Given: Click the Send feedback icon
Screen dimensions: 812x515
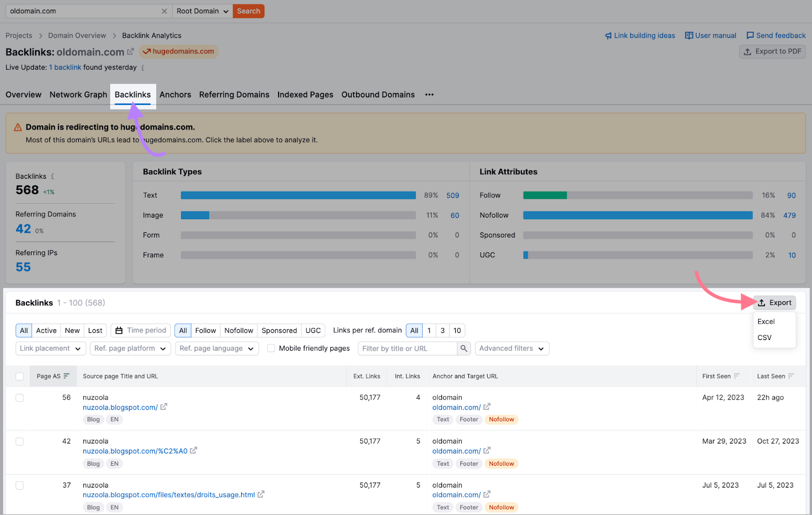Looking at the screenshot, I should click(x=750, y=36).
